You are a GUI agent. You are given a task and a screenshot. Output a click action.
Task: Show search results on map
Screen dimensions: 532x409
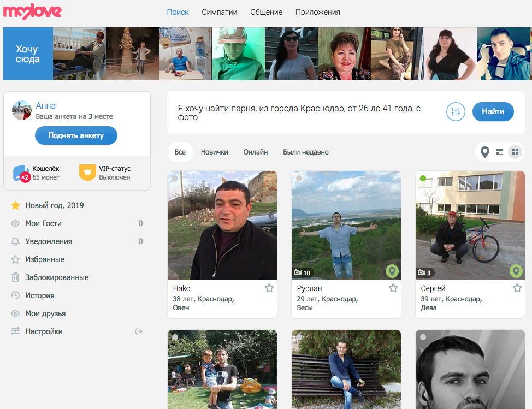[x=485, y=152]
